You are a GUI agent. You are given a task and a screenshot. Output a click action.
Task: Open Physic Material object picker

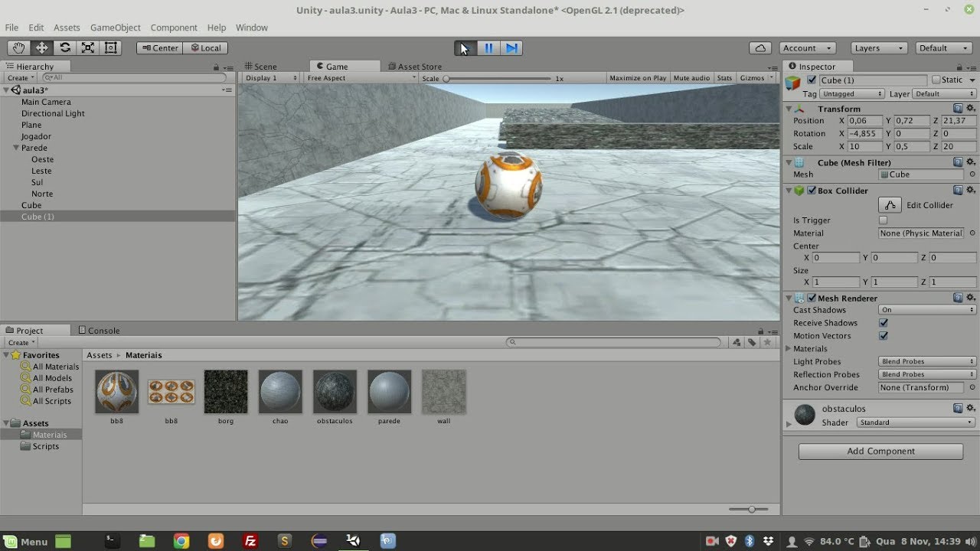pyautogui.click(x=972, y=233)
